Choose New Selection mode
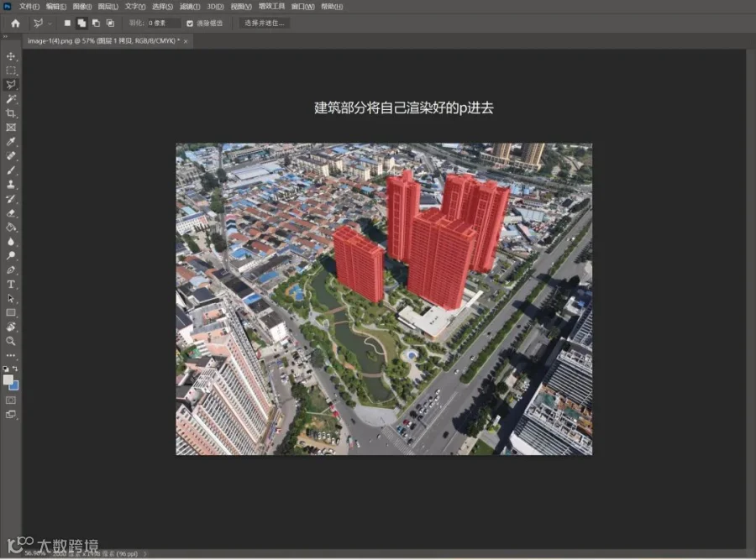The height and width of the screenshot is (560, 756). pyautogui.click(x=67, y=24)
